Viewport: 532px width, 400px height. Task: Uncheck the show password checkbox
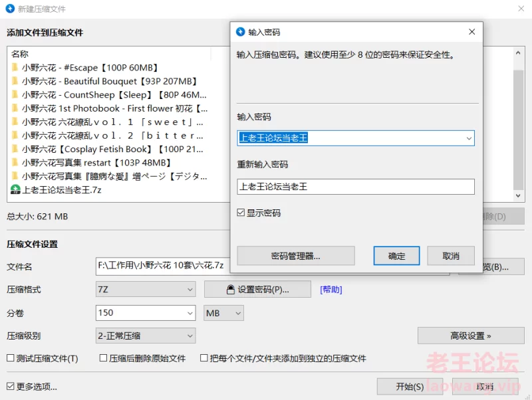coord(241,213)
